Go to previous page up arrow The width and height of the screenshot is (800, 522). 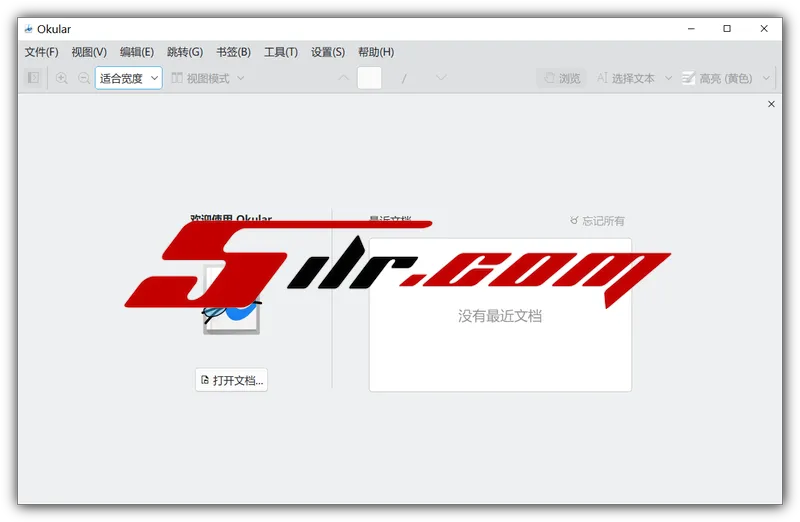(x=343, y=78)
